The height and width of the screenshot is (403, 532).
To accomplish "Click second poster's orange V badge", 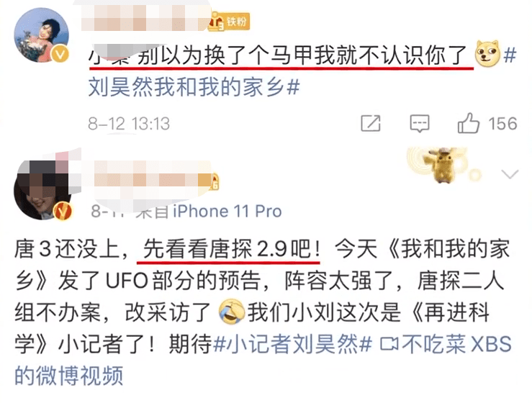I will point(63,211).
